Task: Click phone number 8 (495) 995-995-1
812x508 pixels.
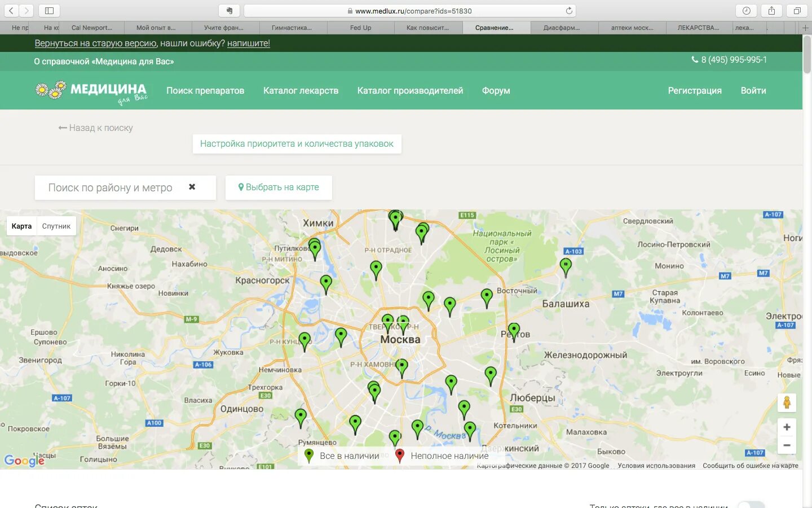Action: [x=729, y=60]
